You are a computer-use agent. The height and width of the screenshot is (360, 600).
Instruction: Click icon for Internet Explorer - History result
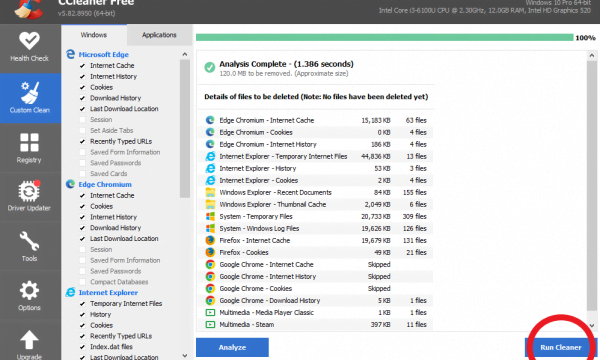pyautogui.click(x=210, y=168)
